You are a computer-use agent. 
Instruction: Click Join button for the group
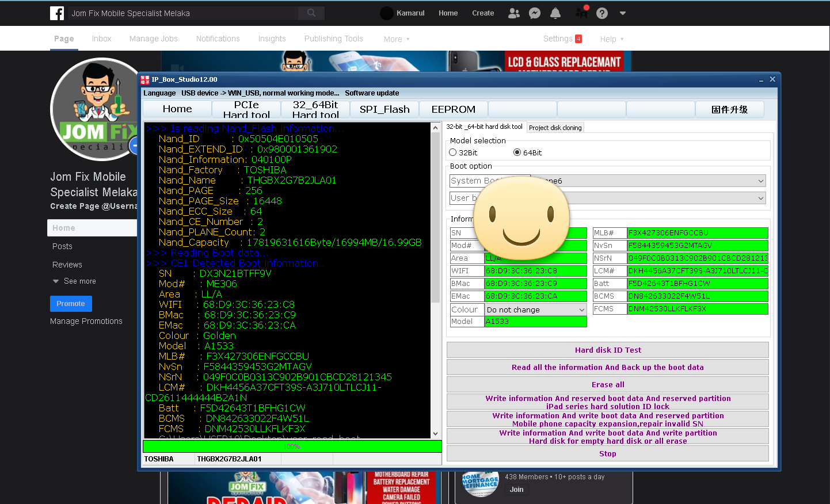click(517, 490)
